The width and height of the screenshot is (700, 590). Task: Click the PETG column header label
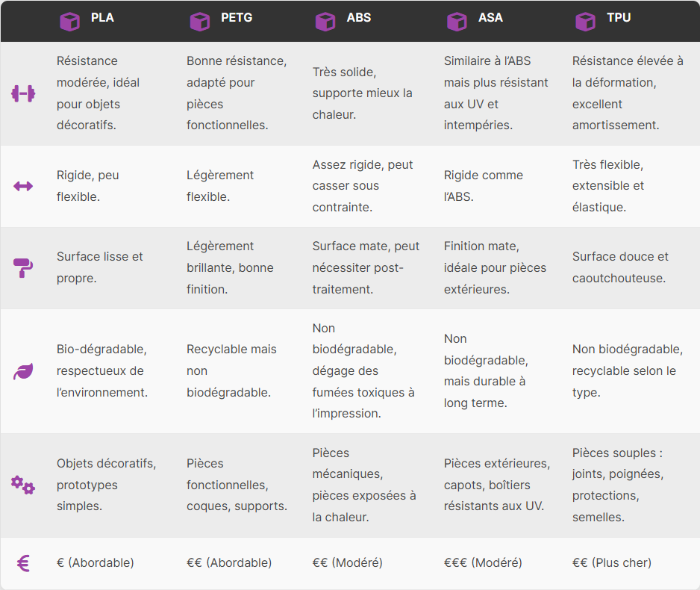pyautogui.click(x=237, y=18)
